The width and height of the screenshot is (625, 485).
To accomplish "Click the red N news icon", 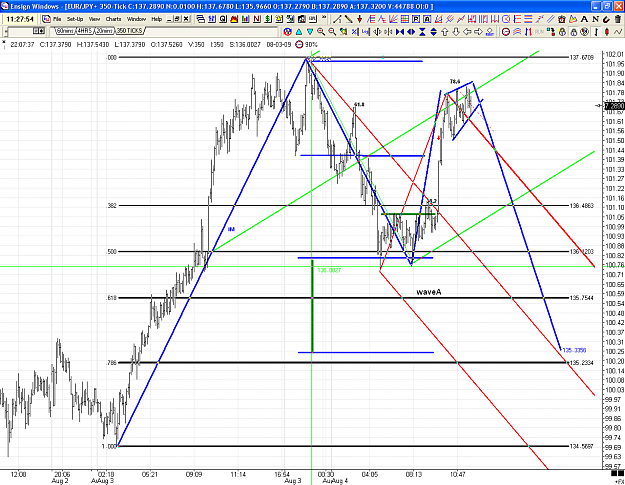I will pyautogui.click(x=257, y=19).
